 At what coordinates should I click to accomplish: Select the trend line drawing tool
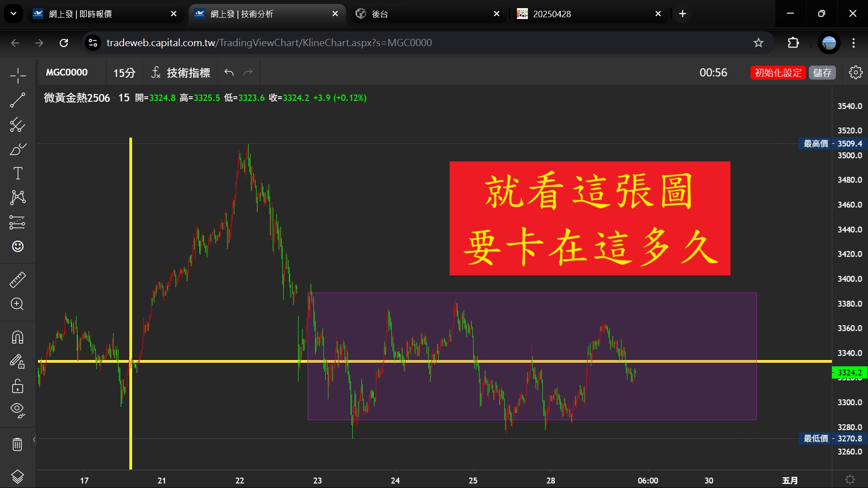point(18,100)
